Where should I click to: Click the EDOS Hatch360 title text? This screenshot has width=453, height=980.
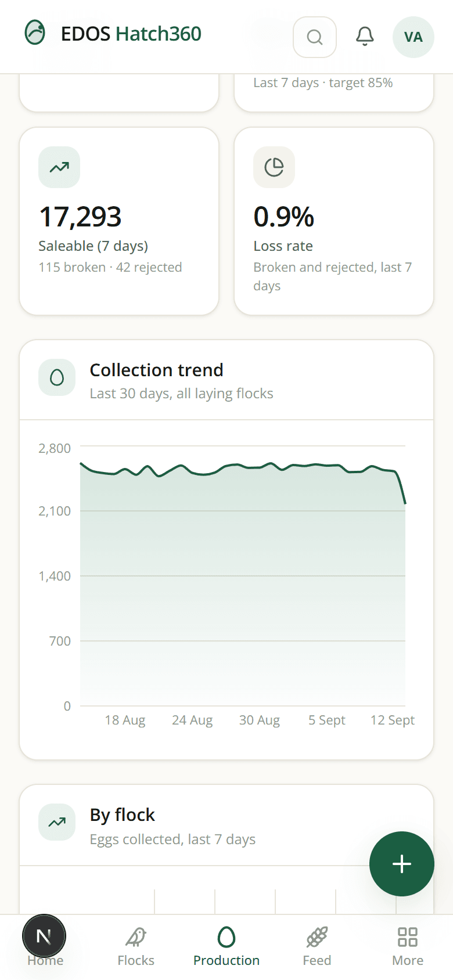[x=131, y=34]
